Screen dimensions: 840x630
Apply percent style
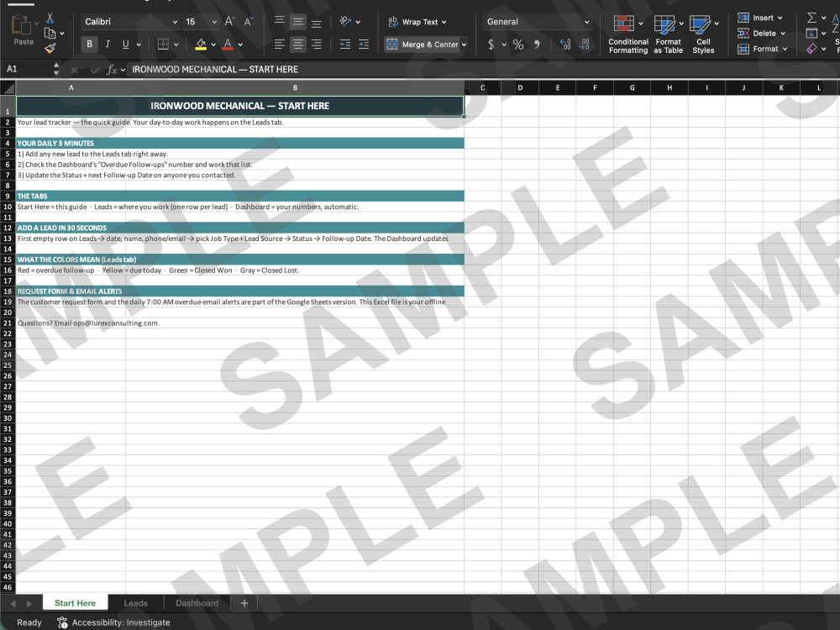click(518, 45)
